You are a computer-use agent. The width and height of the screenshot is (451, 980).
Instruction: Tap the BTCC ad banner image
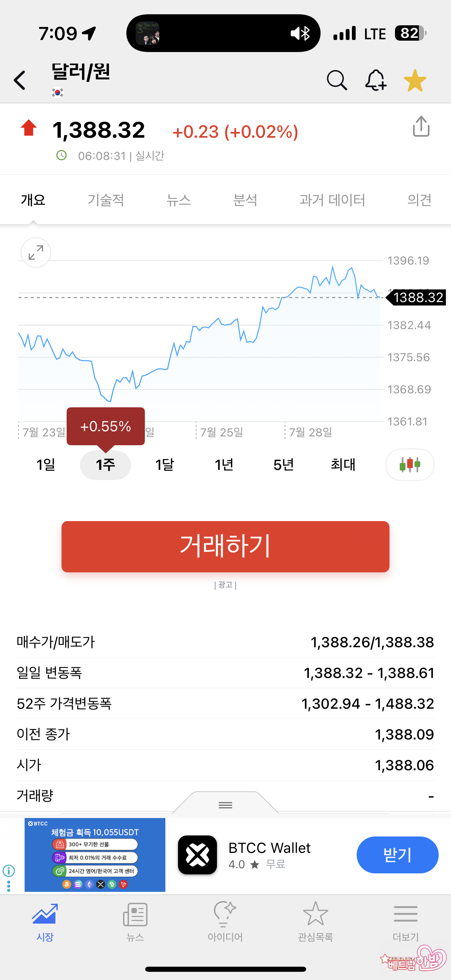(x=95, y=855)
